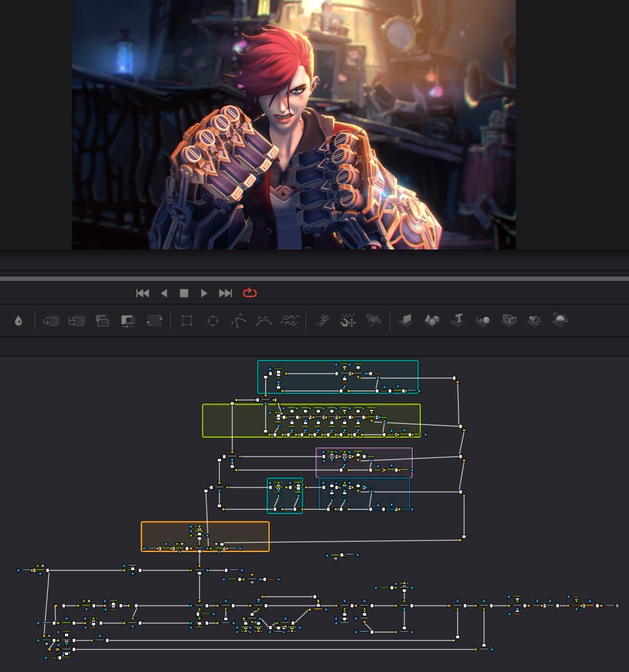The height and width of the screenshot is (672, 629).
Task: Click the character render in the viewer
Action: 294,124
